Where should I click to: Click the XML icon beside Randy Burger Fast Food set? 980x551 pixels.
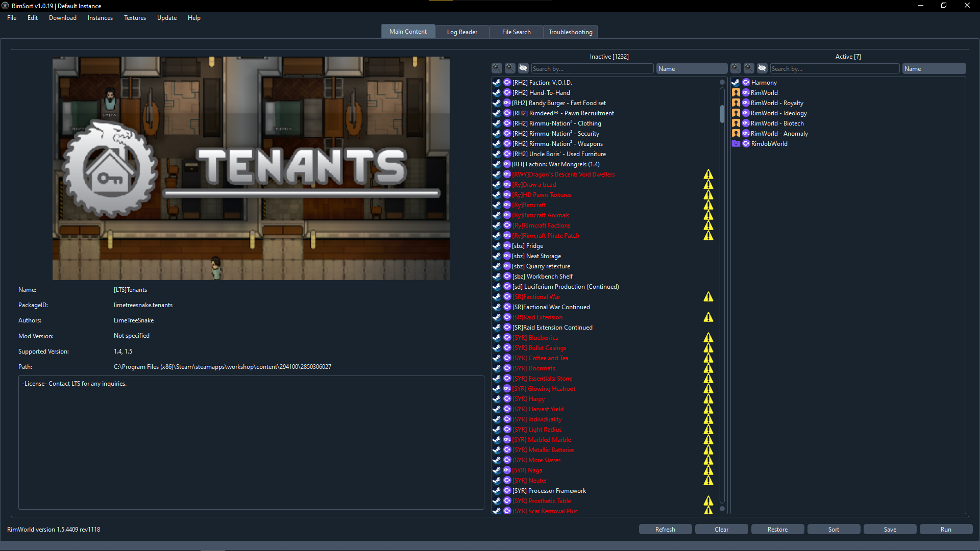(x=507, y=103)
